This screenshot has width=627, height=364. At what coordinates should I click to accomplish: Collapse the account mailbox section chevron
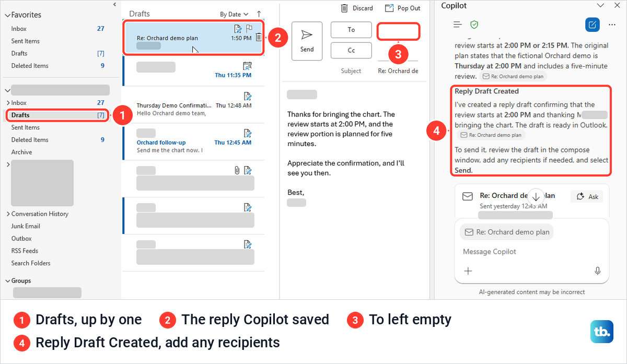coord(7,90)
